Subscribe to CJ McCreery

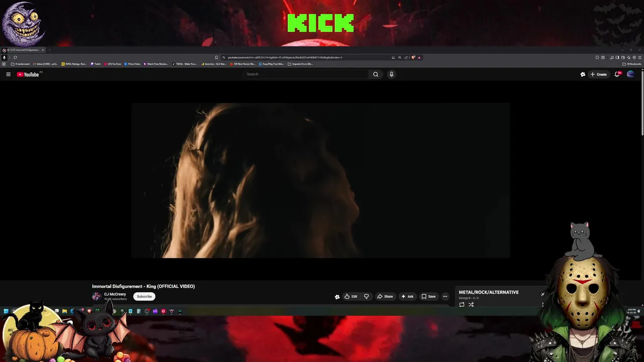144,297
